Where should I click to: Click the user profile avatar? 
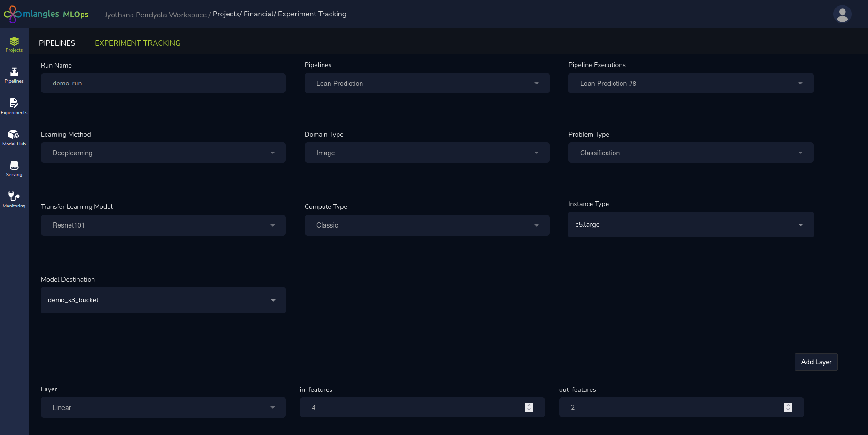pyautogui.click(x=842, y=14)
